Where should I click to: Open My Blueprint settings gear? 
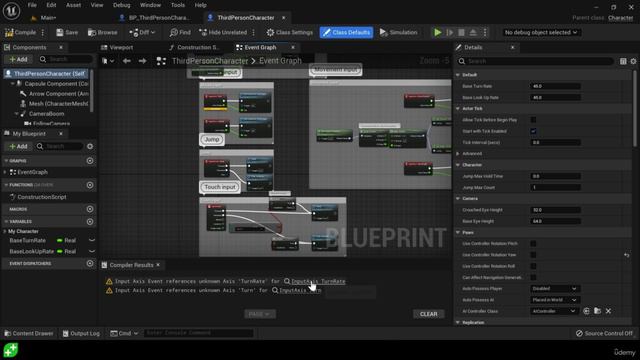90,146
